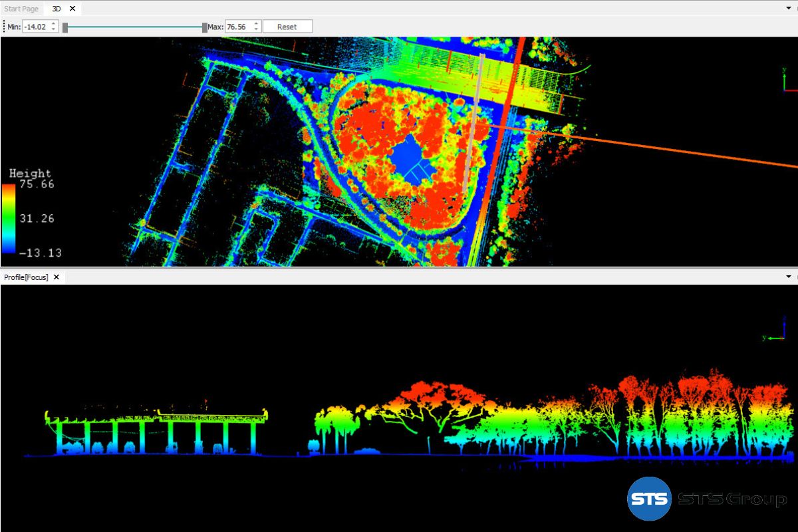Switch to the Start Page tab
Screen dimensions: 798x532
pyautogui.click(x=21, y=9)
